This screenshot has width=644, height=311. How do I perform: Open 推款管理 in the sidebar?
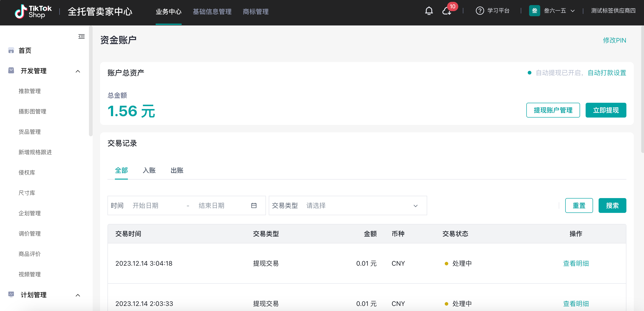tap(29, 91)
